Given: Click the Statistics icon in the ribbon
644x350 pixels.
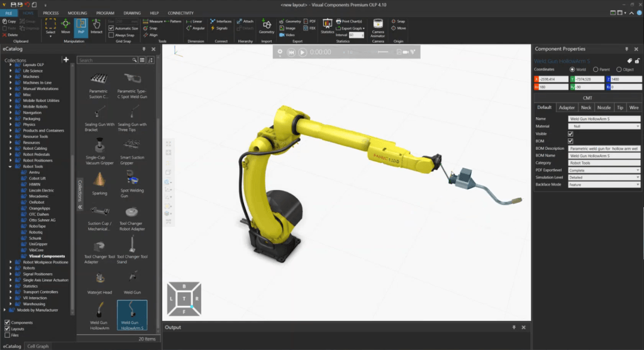Looking at the screenshot, I should coord(327,25).
